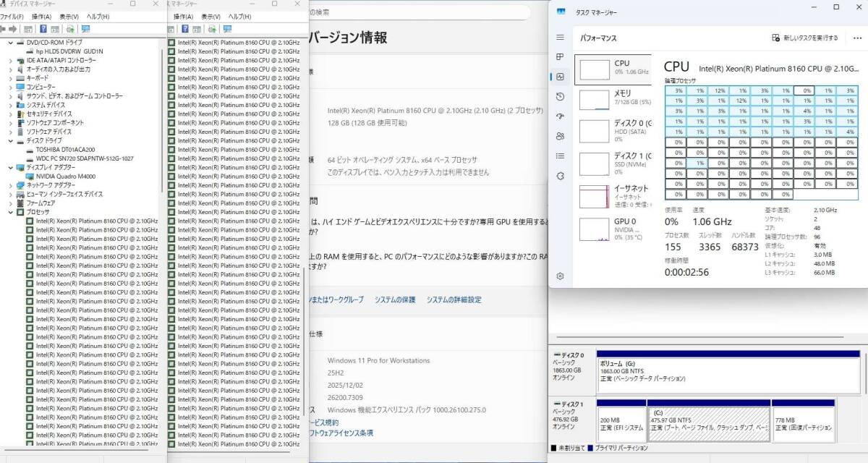This screenshot has width=868, height=463.
Task: Open 表示(V) menu in device-tree Device Manager
Action: (x=69, y=16)
